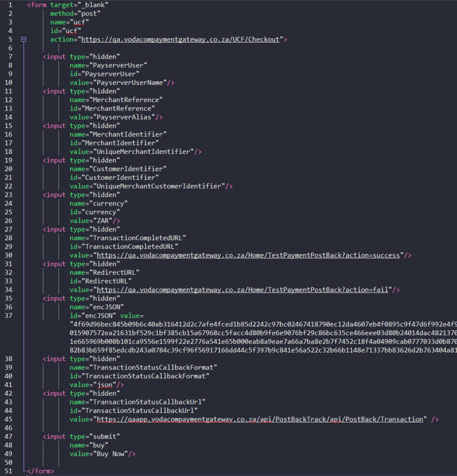Click the type="submit" input tag
This screenshot has height=476, width=457.
pyautogui.click(x=88, y=437)
